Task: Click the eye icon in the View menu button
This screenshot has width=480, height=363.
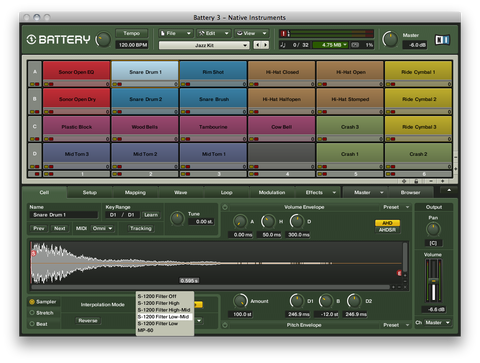Action: click(239, 33)
